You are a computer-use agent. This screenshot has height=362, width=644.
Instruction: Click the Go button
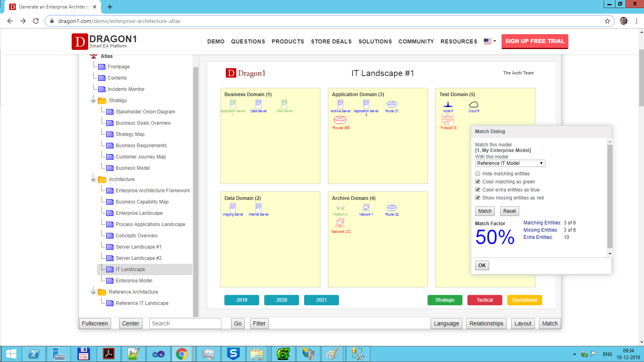tap(238, 323)
